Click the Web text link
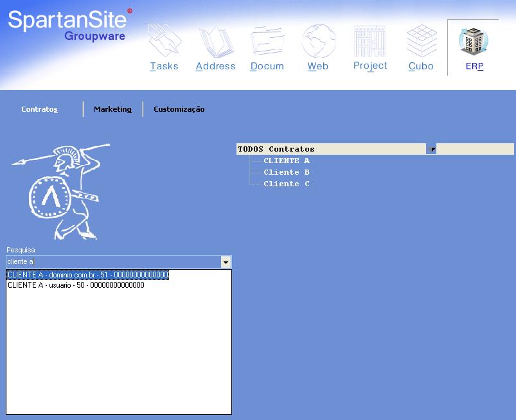The height and width of the screenshot is (420, 516). [318, 66]
